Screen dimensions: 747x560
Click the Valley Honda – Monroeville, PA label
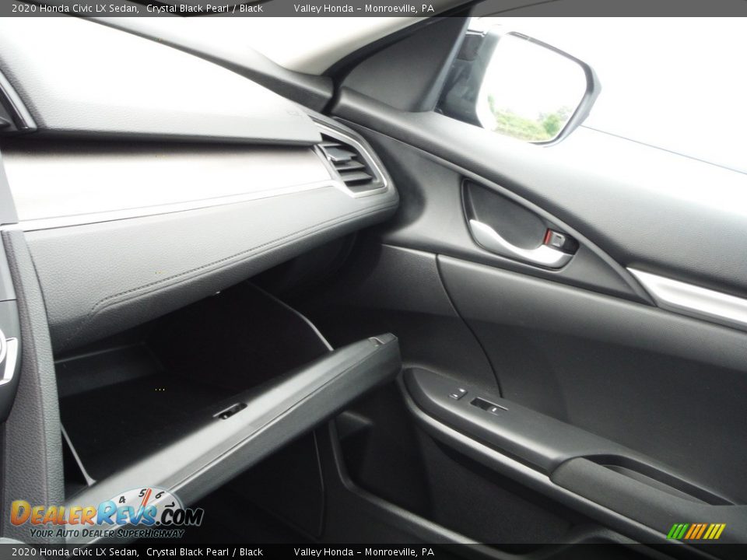pos(364,7)
